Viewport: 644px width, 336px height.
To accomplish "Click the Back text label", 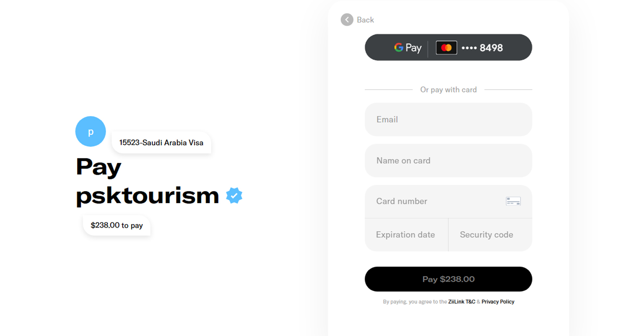I will [x=365, y=20].
